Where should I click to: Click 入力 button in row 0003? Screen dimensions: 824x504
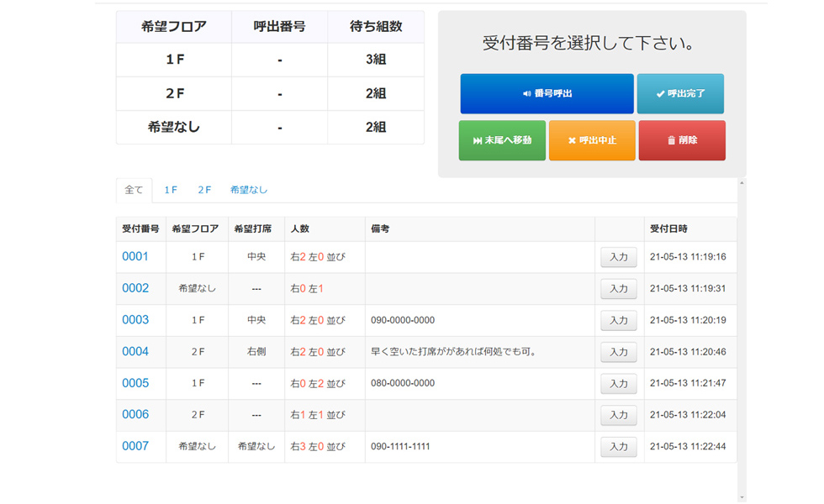click(x=619, y=320)
